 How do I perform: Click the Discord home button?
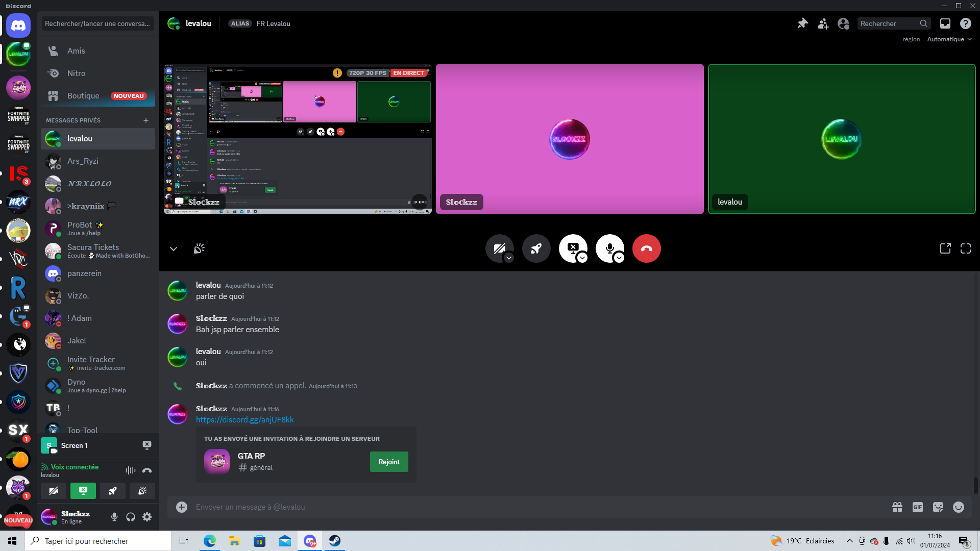click(18, 26)
